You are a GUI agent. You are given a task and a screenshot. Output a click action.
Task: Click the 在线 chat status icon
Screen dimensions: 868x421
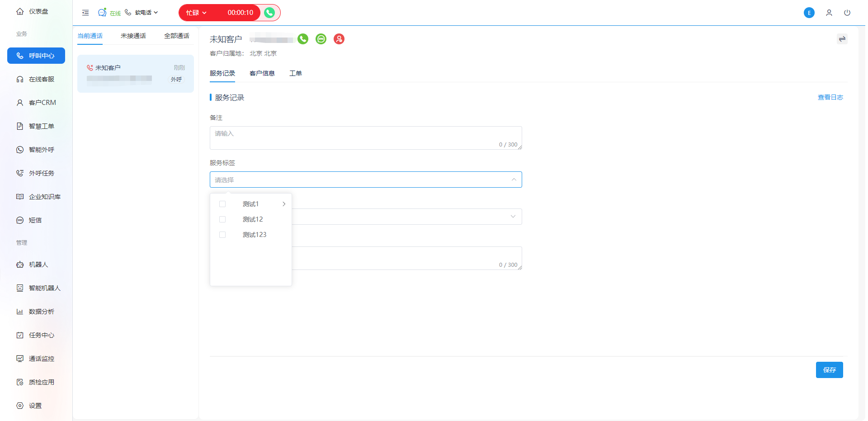[x=102, y=12]
